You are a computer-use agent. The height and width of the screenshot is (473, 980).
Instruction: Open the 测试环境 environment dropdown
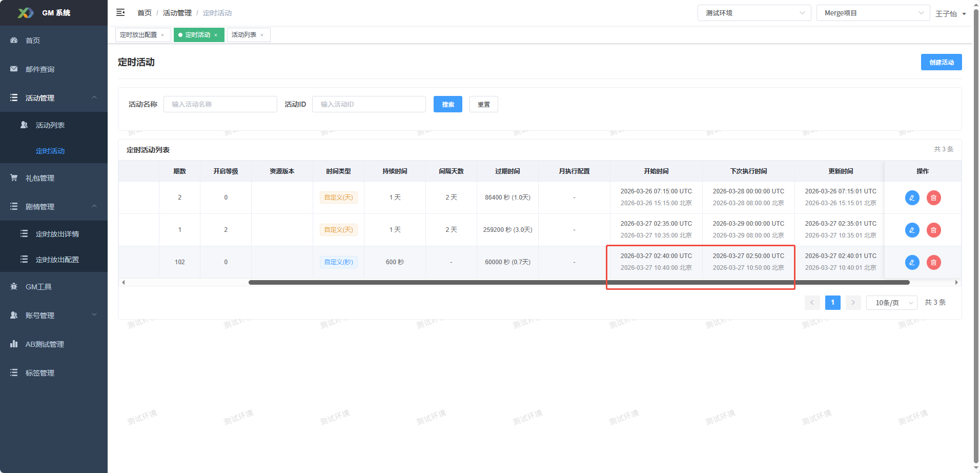753,13
